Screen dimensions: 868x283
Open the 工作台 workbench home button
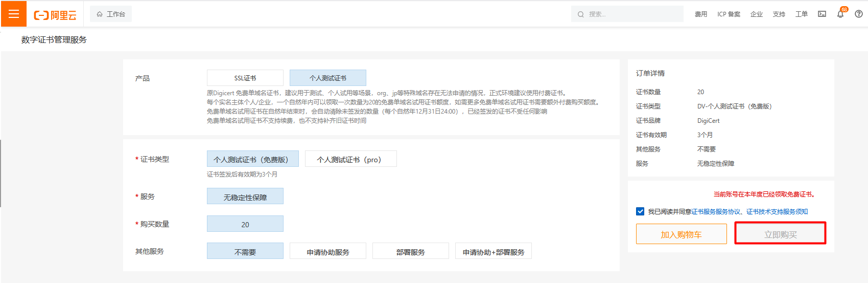(111, 14)
